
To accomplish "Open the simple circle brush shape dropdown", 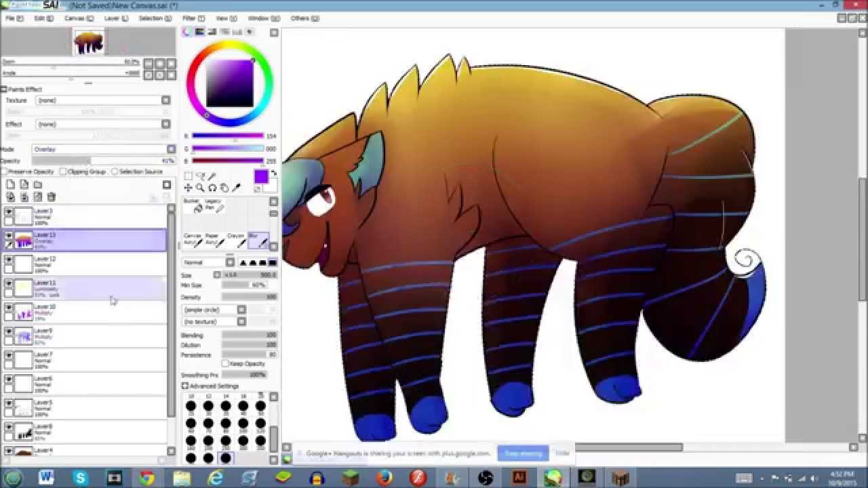I will [x=214, y=310].
